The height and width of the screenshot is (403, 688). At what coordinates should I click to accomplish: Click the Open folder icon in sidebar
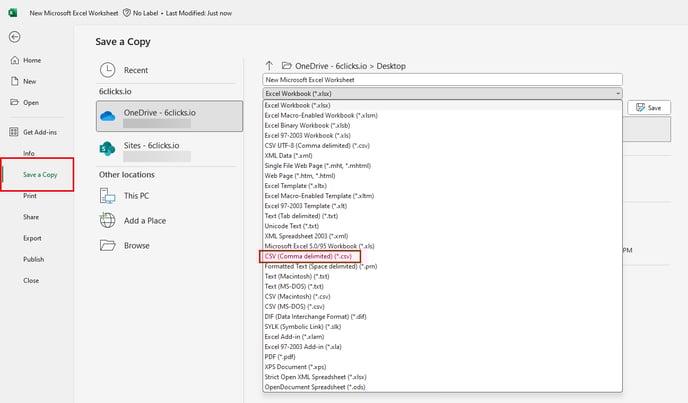(x=14, y=102)
